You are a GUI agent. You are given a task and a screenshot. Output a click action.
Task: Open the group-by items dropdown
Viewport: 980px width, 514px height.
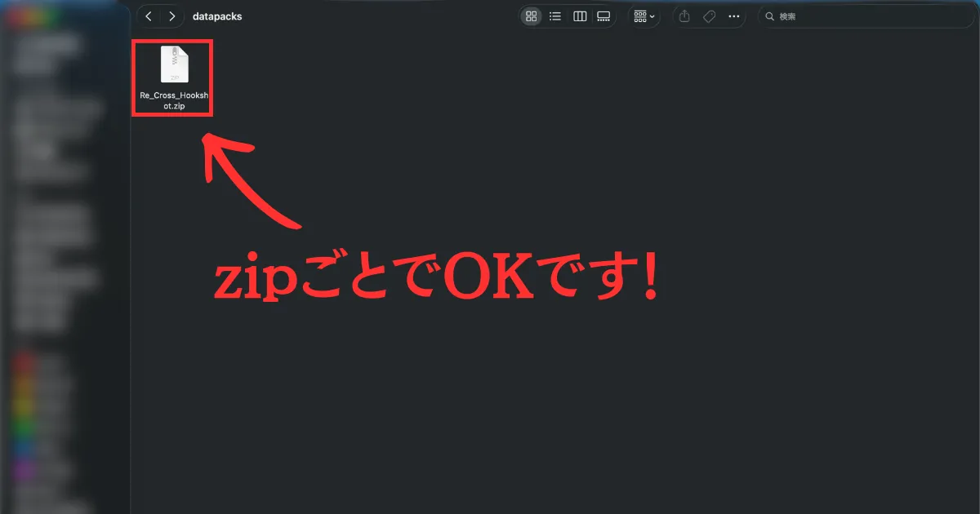pyautogui.click(x=644, y=16)
